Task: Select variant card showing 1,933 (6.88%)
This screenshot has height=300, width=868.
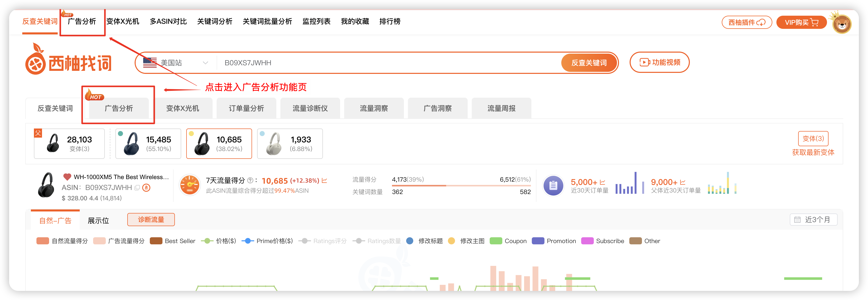Action: [x=290, y=143]
